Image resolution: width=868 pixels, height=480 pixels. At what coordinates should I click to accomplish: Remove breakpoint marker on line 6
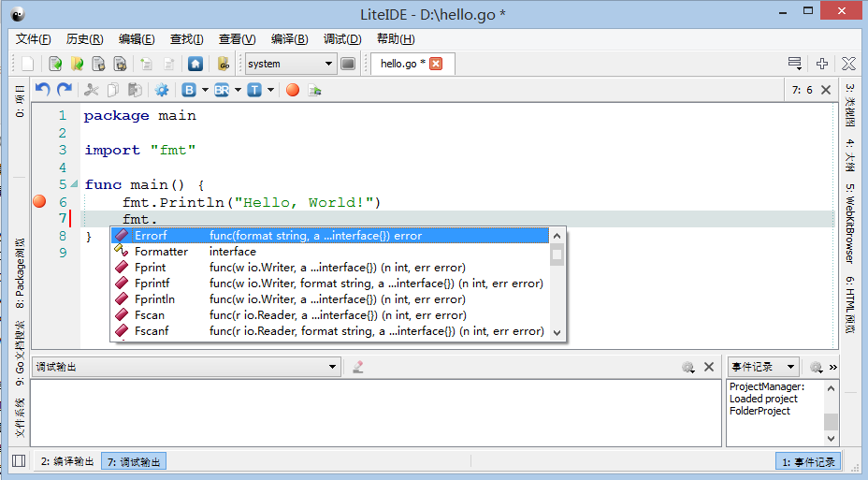(39, 201)
